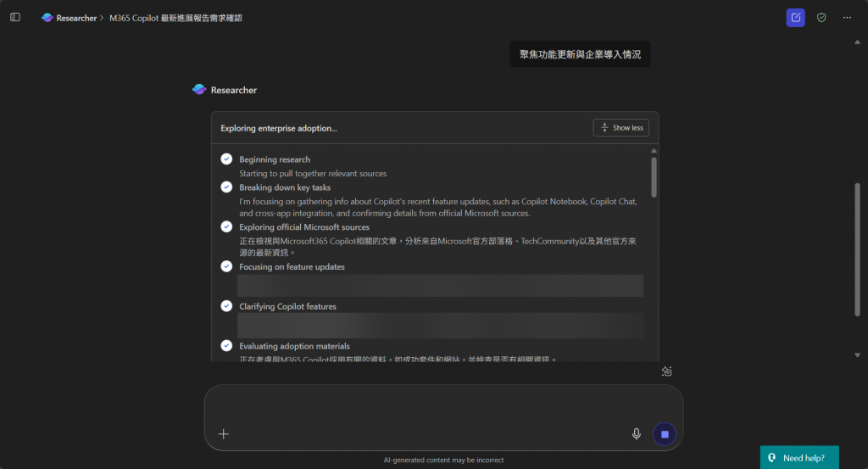Open the shield protection icon
The height and width of the screenshot is (469, 868).
point(821,18)
